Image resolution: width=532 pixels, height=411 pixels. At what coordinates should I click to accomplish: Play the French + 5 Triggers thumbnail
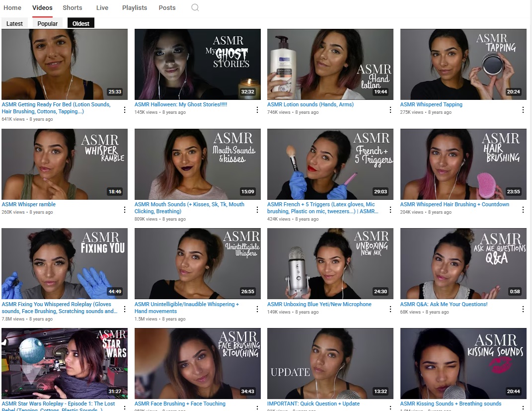[x=330, y=164]
